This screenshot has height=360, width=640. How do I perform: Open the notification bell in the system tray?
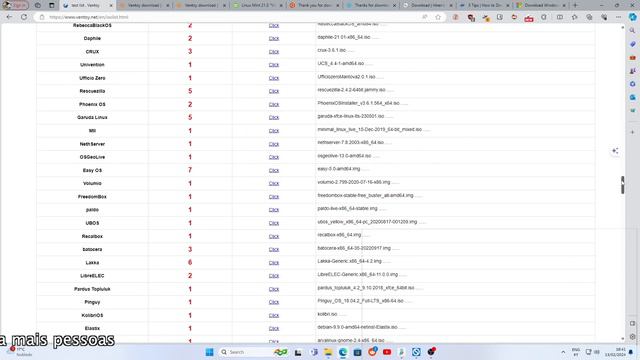point(631,352)
